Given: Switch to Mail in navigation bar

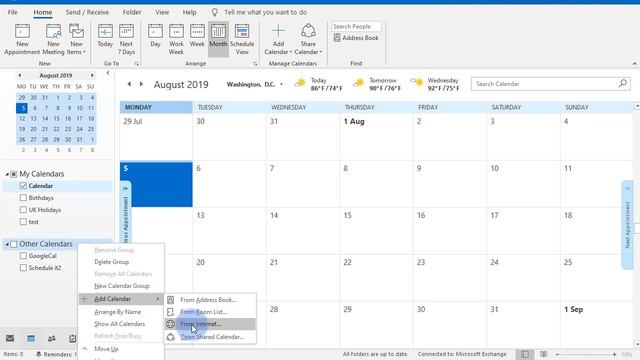Looking at the screenshot, I should pos(10,338).
